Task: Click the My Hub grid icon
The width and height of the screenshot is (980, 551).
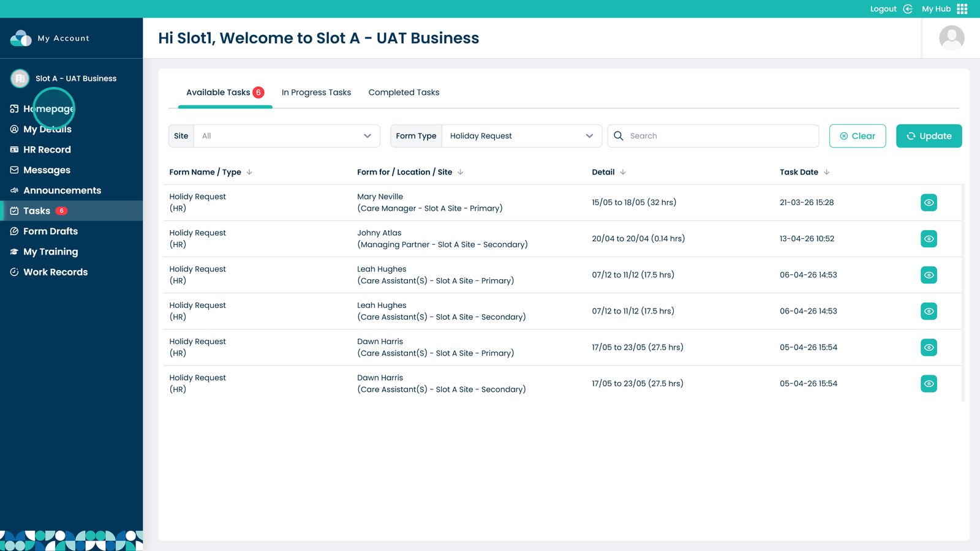Action: point(962,9)
